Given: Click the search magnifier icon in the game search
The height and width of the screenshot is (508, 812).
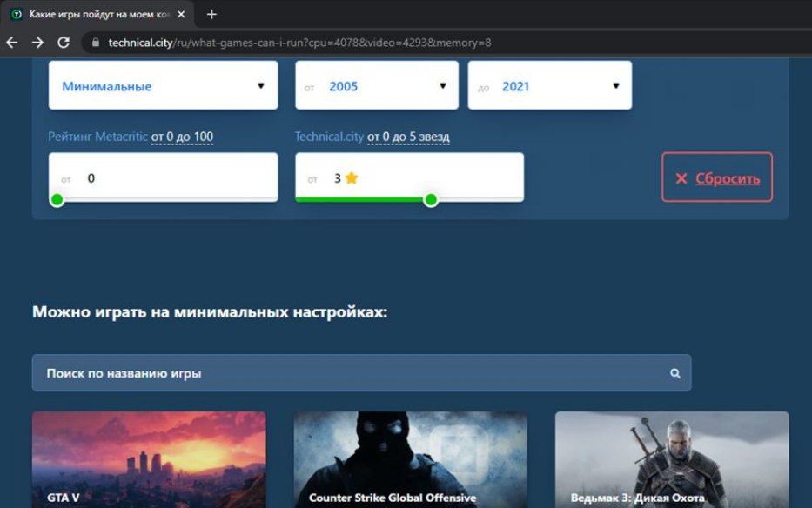Looking at the screenshot, I should coord(674,373).
